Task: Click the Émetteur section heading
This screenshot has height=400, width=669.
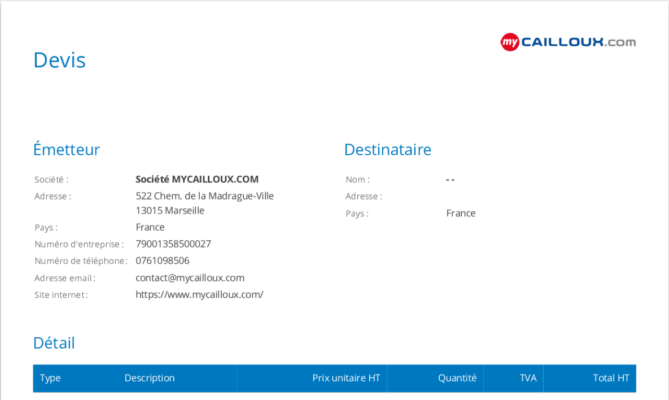Action: (x=66, y=150)
